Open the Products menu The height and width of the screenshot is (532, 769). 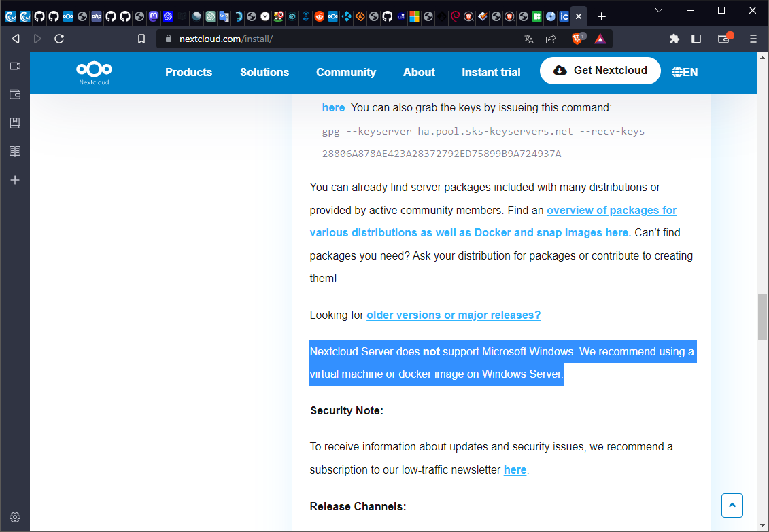coord(188,72)
